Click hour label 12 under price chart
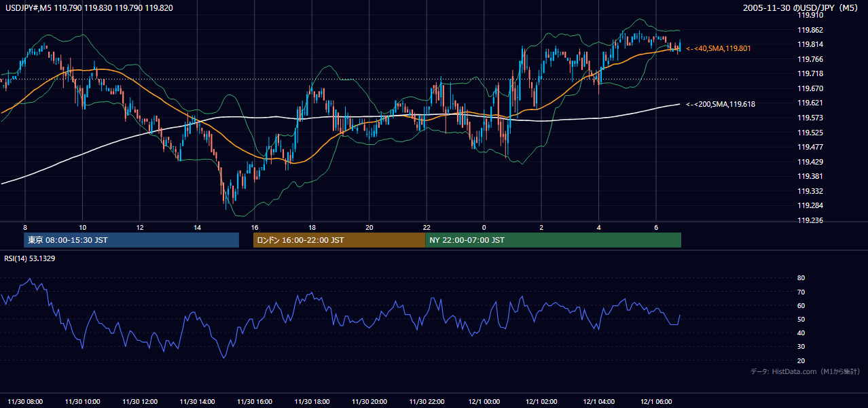 point(140,227)
